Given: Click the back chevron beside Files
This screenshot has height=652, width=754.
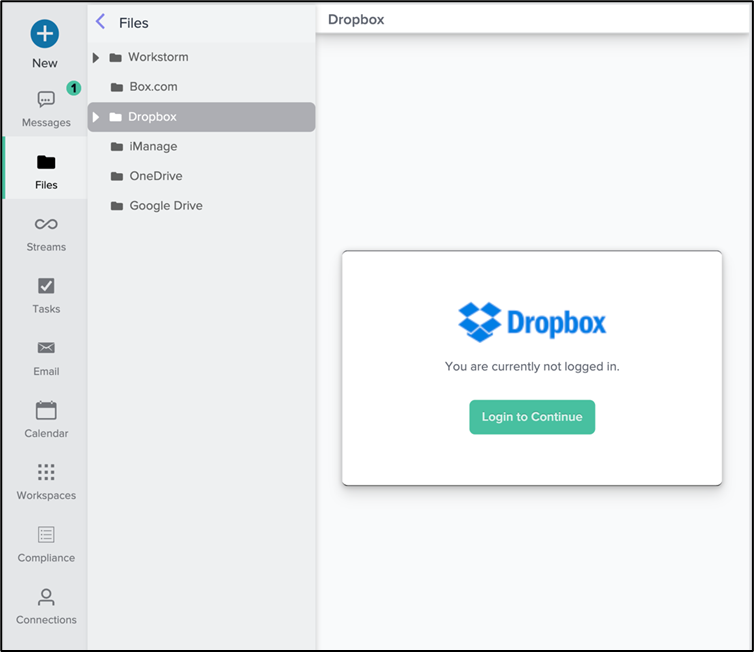Looking at the screenshot, I should [100, 21].
